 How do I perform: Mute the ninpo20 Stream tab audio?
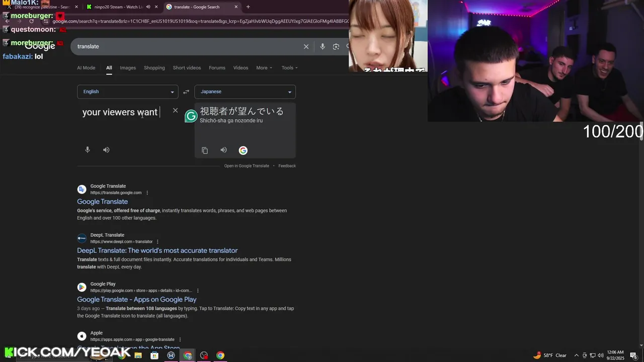pos(148,7)
